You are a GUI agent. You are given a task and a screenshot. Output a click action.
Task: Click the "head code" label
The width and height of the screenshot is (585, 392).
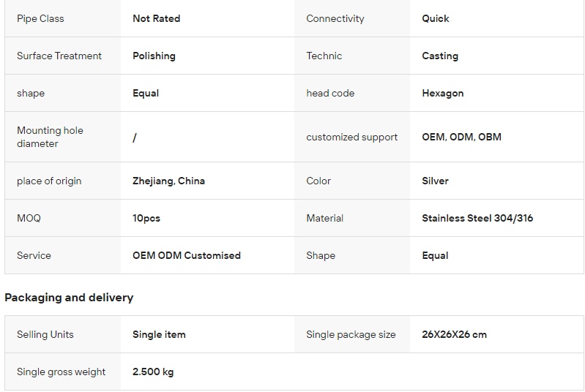click(x=330, y=93)
